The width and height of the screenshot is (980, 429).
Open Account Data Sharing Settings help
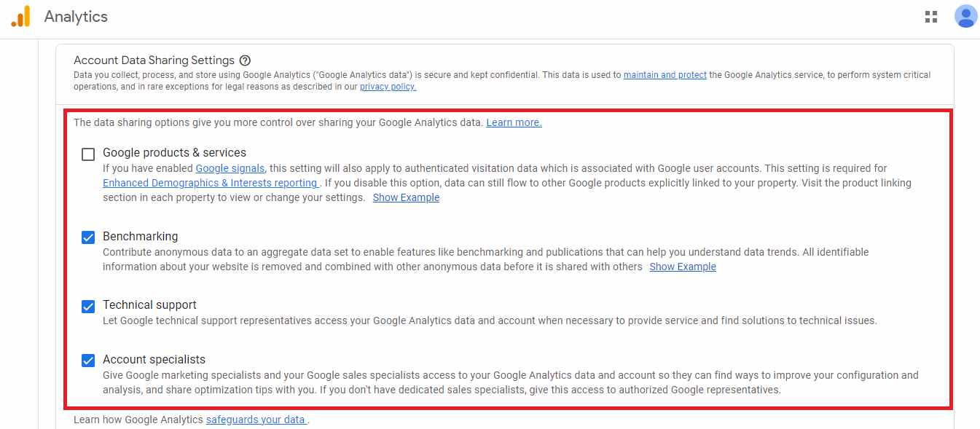(245, 60)
